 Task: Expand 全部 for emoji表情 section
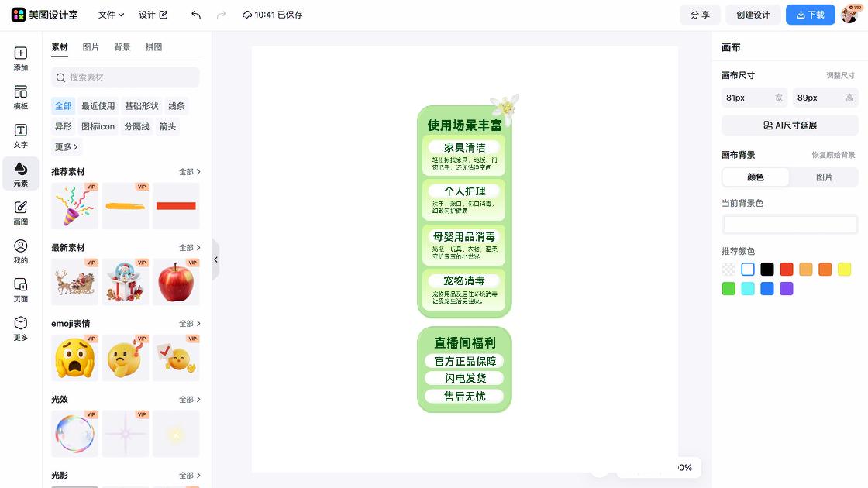tap(190, 323)
